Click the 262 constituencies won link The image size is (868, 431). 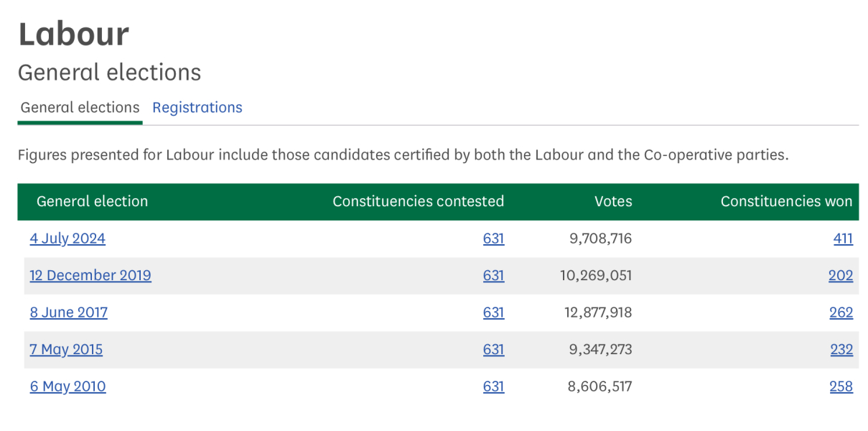pos(841,312)
